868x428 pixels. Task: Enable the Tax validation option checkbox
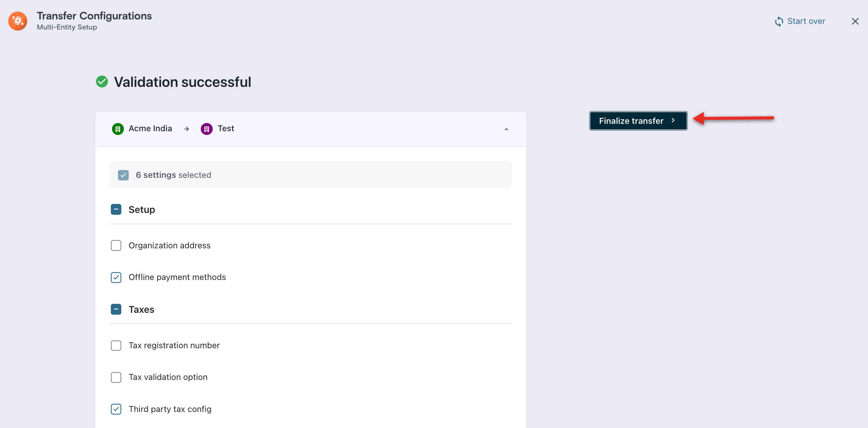coord(116,377)
